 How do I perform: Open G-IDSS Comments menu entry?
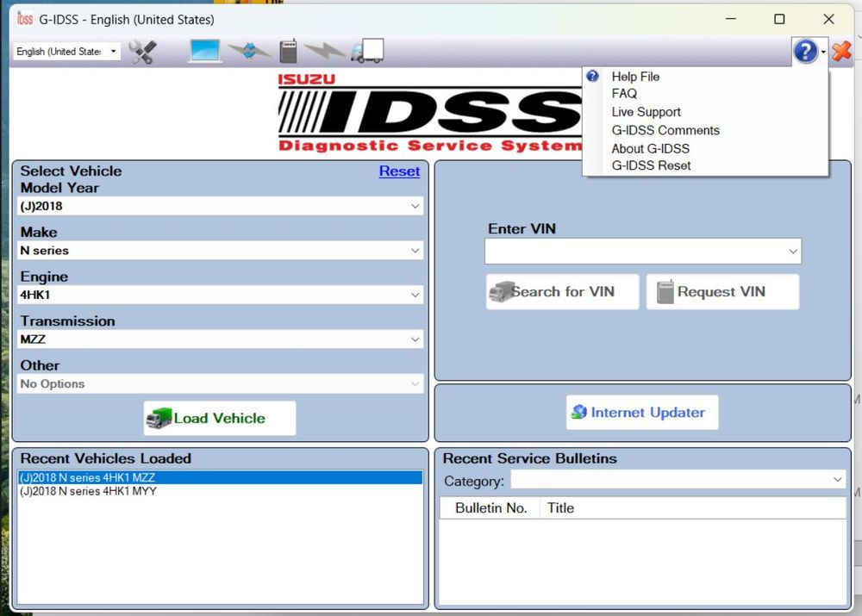tap(665, 131)
